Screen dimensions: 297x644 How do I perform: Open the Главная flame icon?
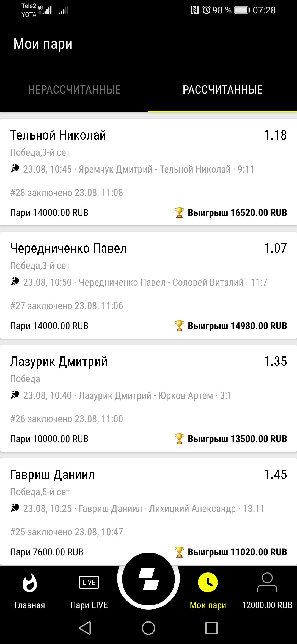30,583
